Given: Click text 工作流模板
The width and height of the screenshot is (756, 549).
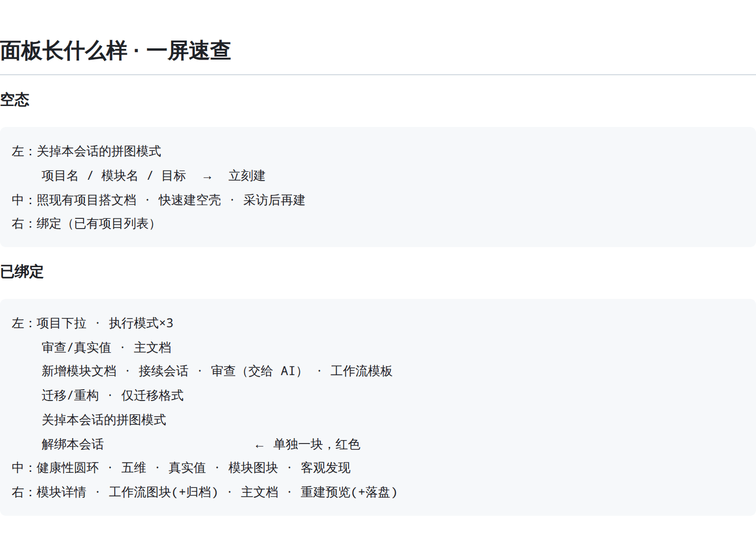Looking at the screenshot, I should (361, 371).
